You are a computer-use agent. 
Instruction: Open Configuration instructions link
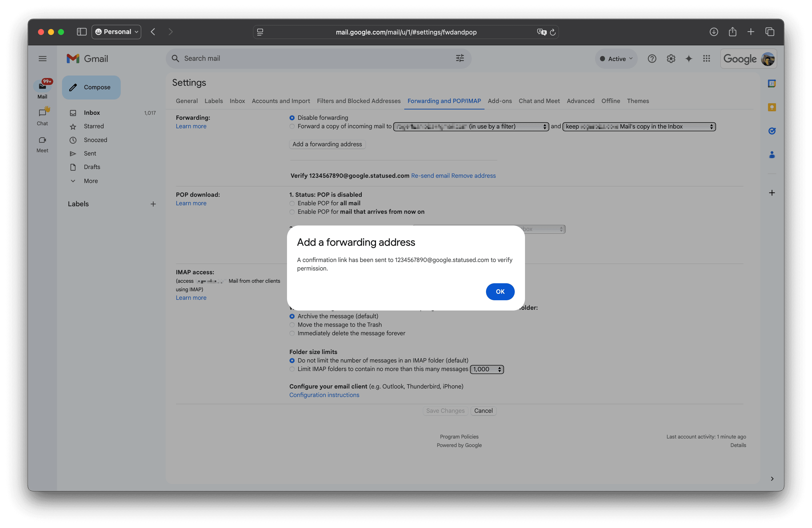(324, 395)
